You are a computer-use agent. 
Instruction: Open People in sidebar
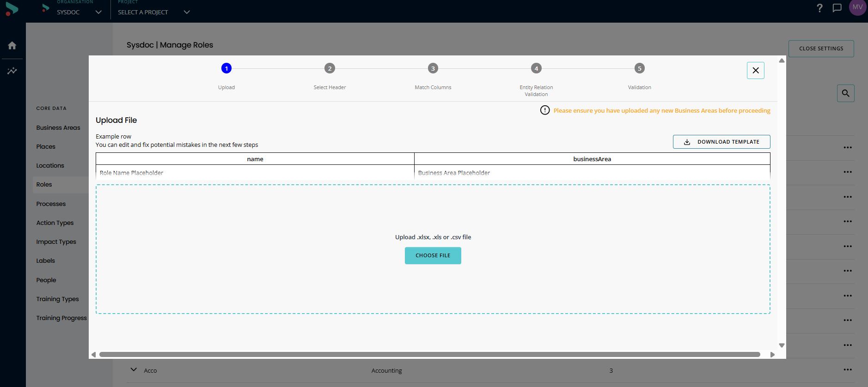(x=46, y=280)
